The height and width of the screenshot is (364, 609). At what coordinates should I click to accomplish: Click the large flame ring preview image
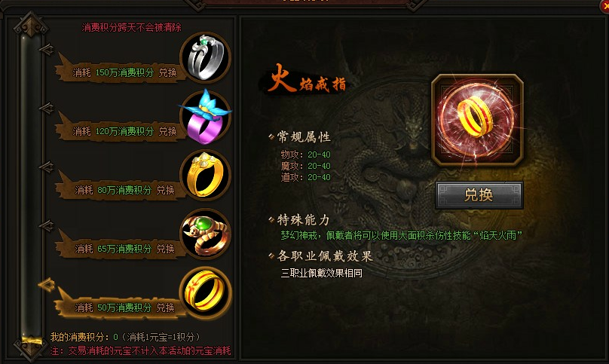(x=477, y=121)
